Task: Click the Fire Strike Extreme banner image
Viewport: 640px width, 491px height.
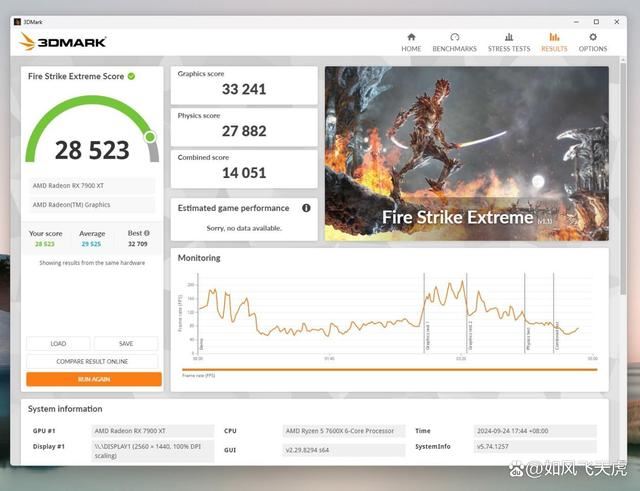Action: (466, 152)
